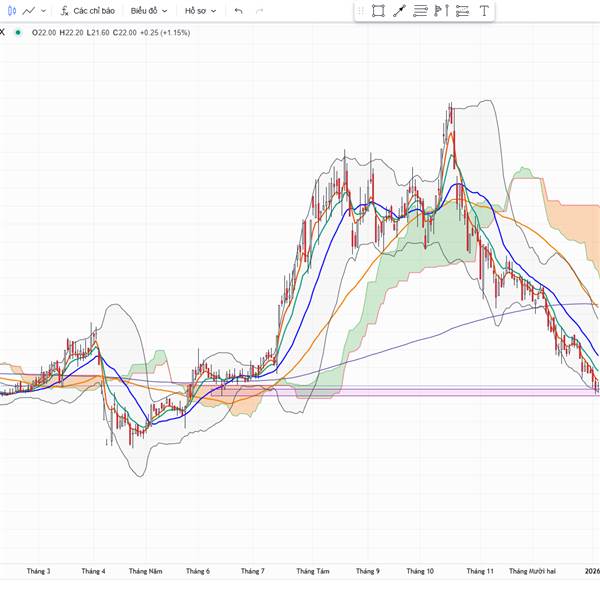Click the L21.60 low price value
This screenshot has height=600, width=600.
pos(98,33)
